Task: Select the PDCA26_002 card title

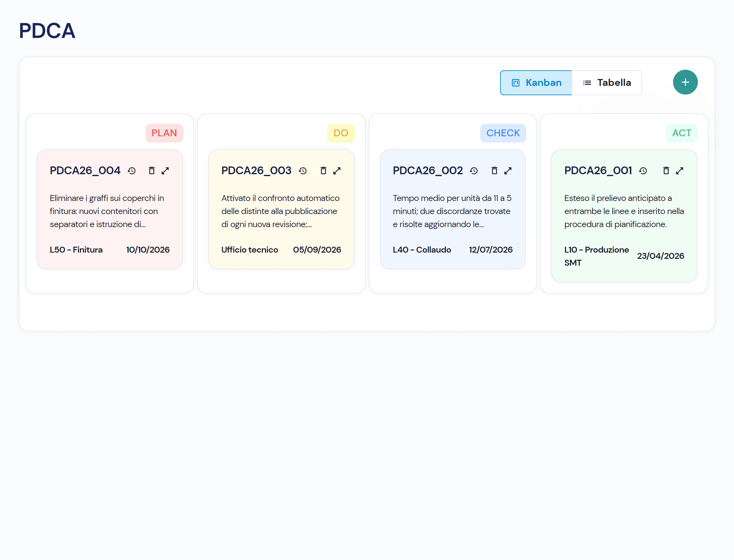Action: [x=428, y=171]
